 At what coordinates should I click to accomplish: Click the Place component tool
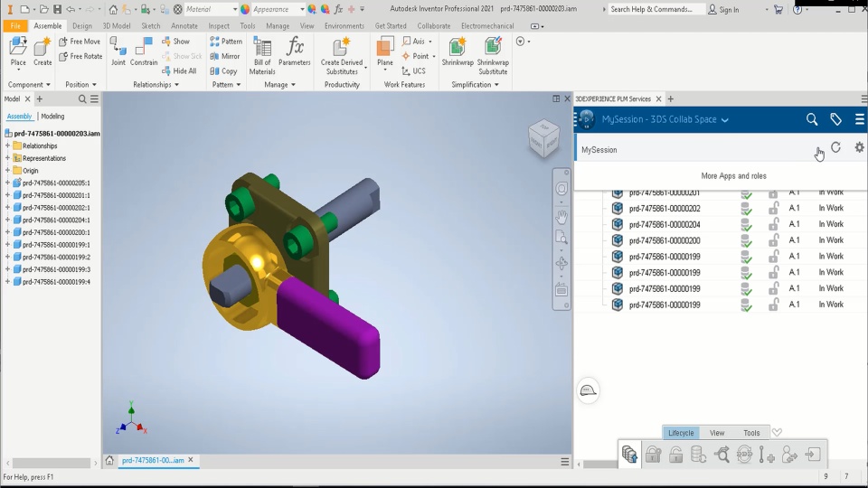[x=18, y=52]
